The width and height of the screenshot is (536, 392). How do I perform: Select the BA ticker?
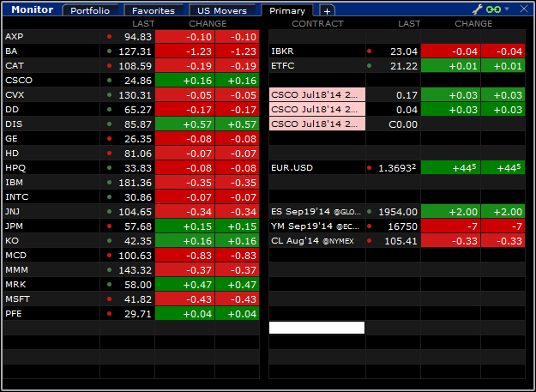point(11,51)
